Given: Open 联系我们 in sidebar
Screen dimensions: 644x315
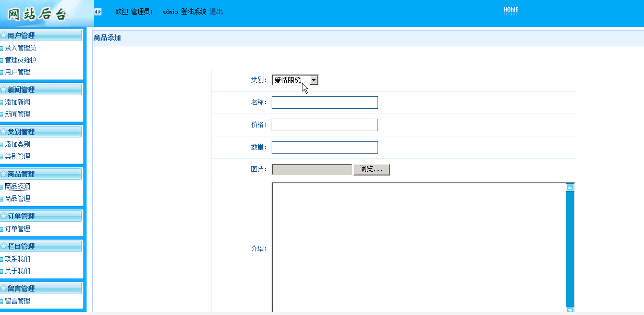Looking at the screenshot, I should click(17, 259).
